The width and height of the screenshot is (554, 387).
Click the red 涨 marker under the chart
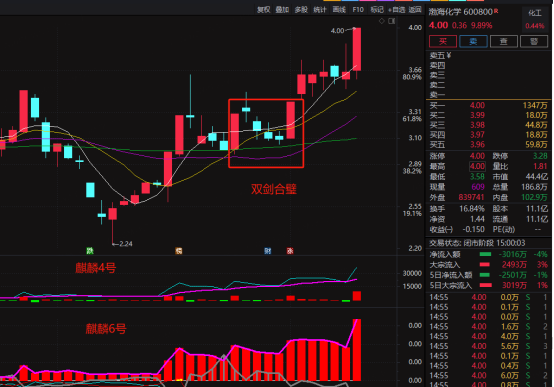click(x=290, y=251)
